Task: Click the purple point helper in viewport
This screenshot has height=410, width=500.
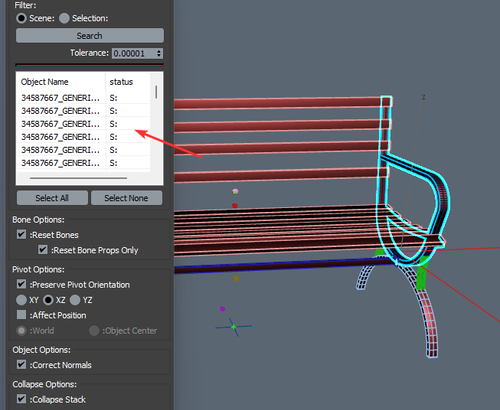Action: coord(222,309)
